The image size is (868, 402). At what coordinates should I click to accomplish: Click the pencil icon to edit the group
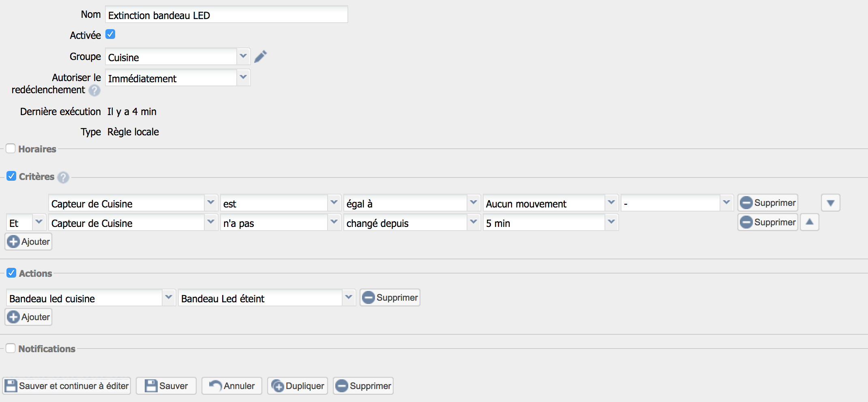(x=261, y=56)
